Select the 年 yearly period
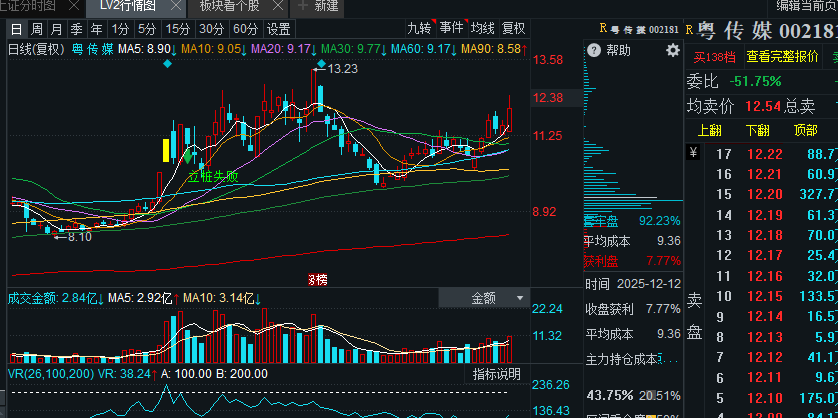The height and width of the screenshot is (418, 838). tap(97, 28)
